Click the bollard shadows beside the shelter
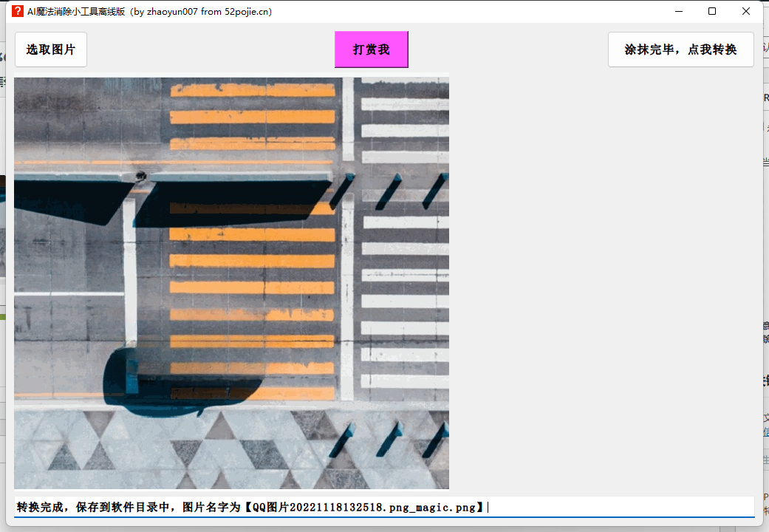 pyautogui.click(x=389, y=192)
